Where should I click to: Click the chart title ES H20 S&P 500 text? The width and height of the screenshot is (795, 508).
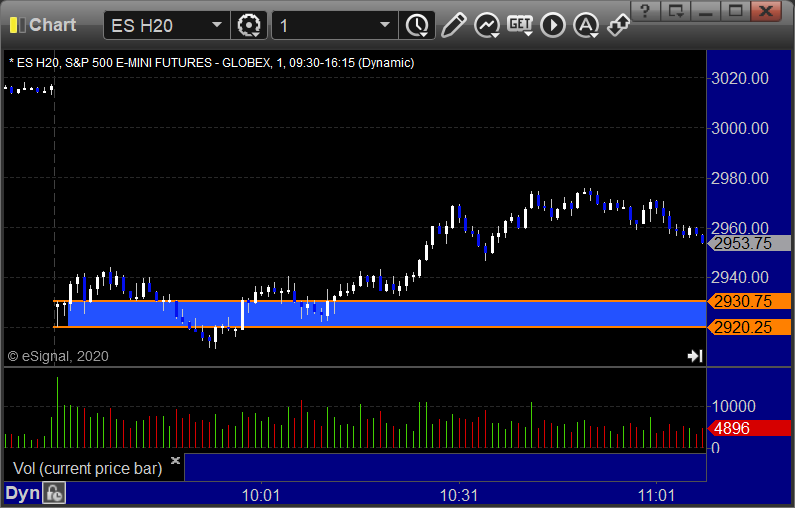[x=211, y=63]
